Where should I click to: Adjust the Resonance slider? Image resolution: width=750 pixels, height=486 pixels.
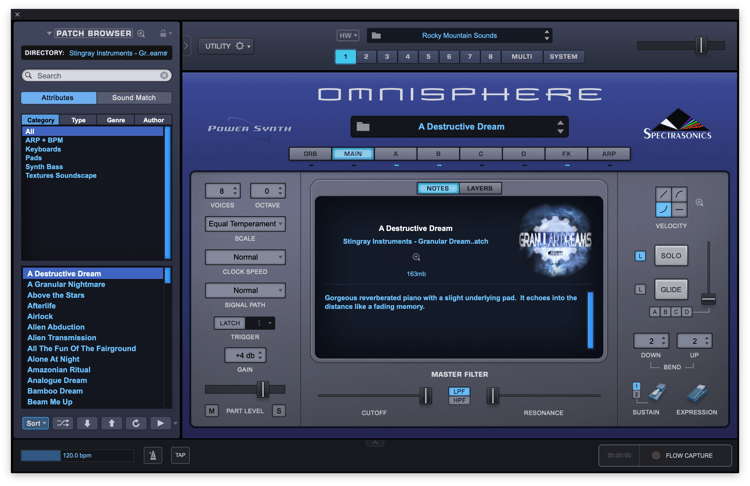[493, 396]
